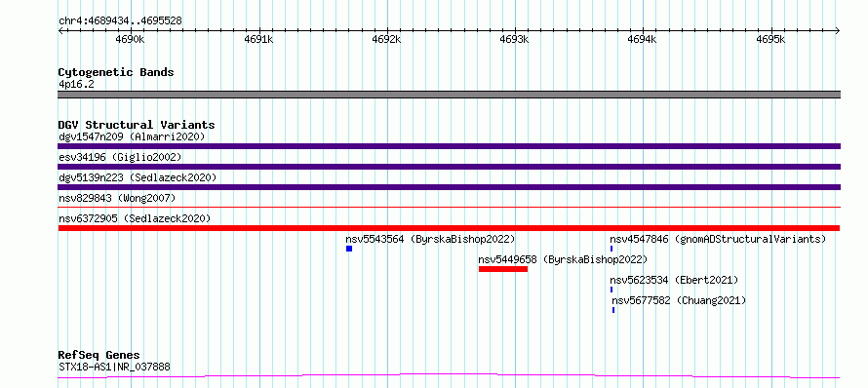Click the dgv1547n209 (Almarri2020) variant bar
The width and height of the screenshot is (868, 388).
coord(449,146)
